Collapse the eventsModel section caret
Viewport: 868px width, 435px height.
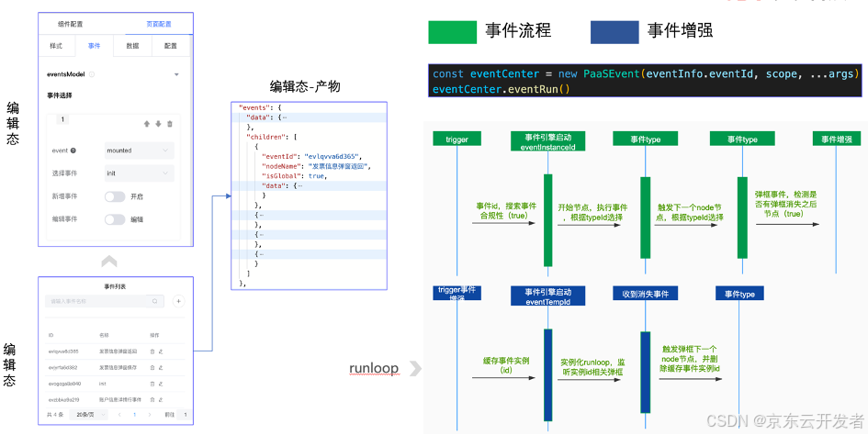pyautogui.click(x=176, y=74)
